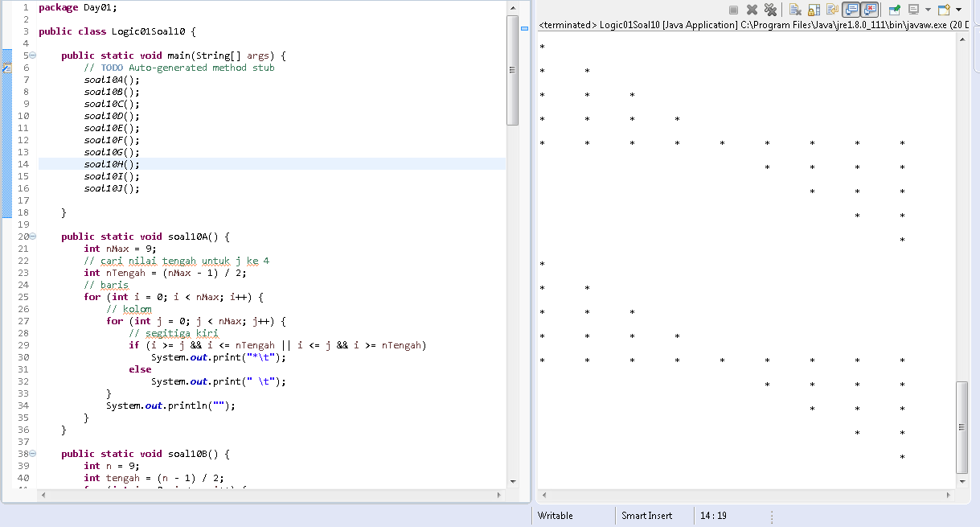Image resolution: width=980 pixels, height=527 pixels.
Task: Enable Scroll Lock in the console toolbar
Action: [x=814, y=10]
